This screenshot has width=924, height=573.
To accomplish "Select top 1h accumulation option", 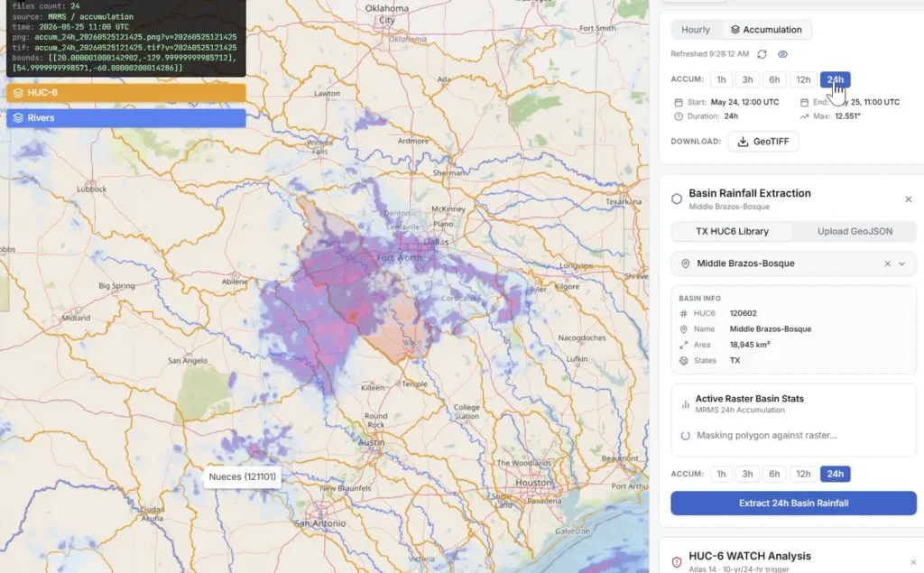I will click(721, 79).
